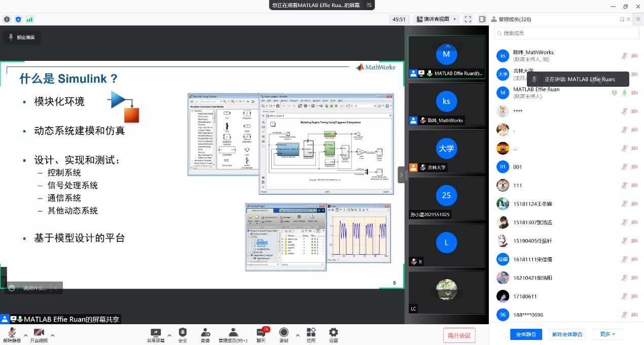Expand audio options arrow beside microphone
Viewport: 644px width, 345px height.
25,335
